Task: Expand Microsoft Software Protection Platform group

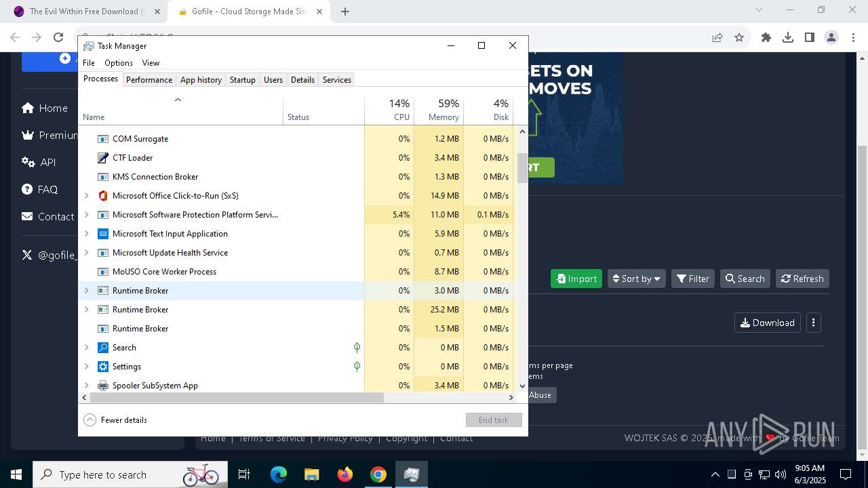Action: [x=86, y=215]
